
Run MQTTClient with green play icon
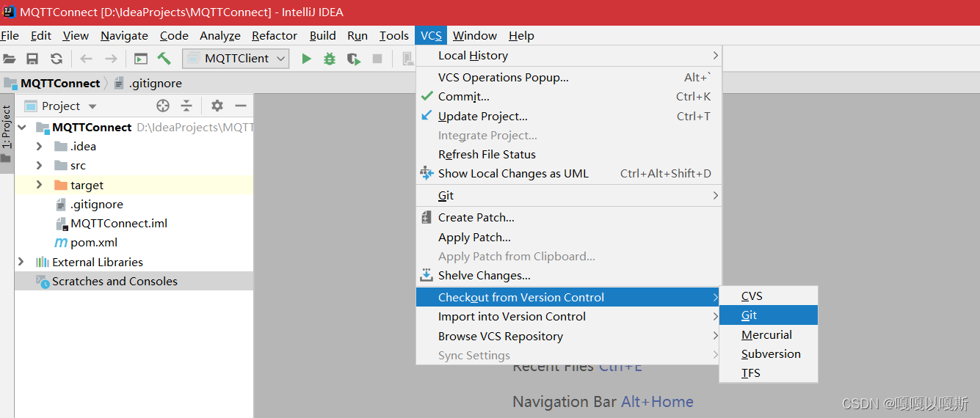(306, 59)
